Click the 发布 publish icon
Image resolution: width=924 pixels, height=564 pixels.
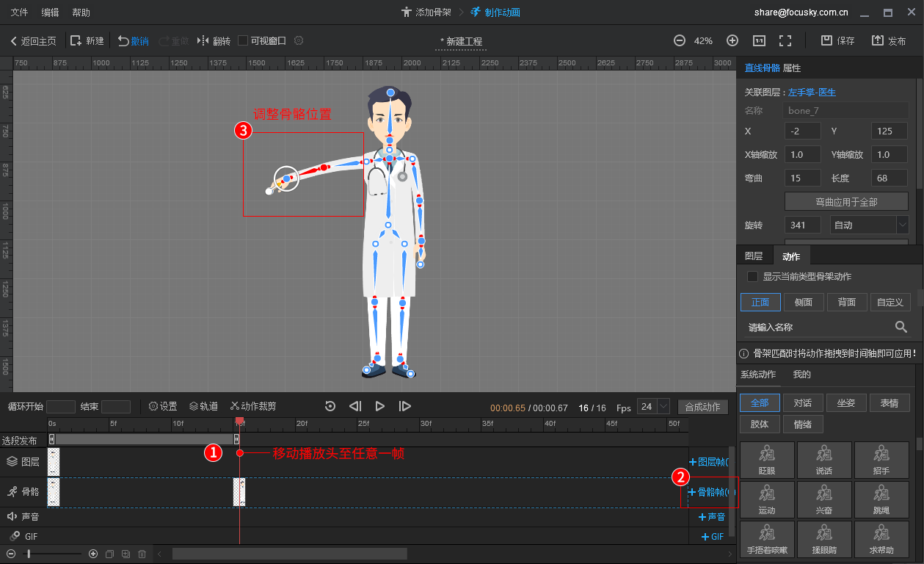(888, 41)
